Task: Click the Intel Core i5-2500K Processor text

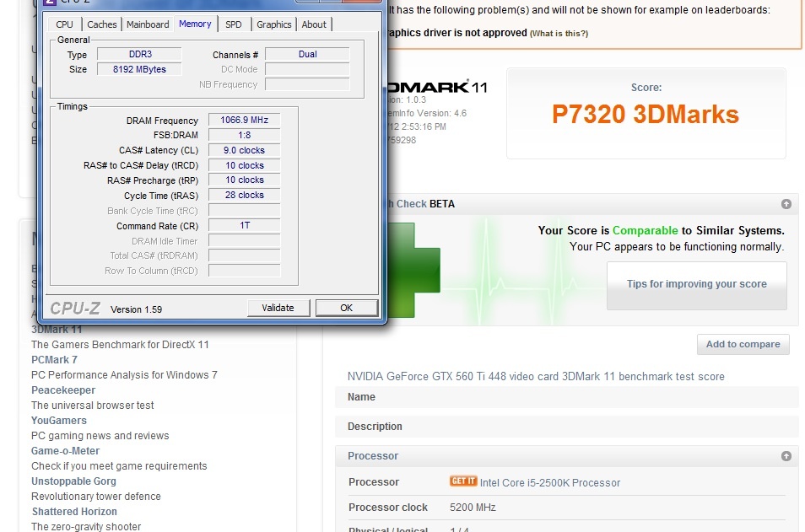Action: coord(550,483)
